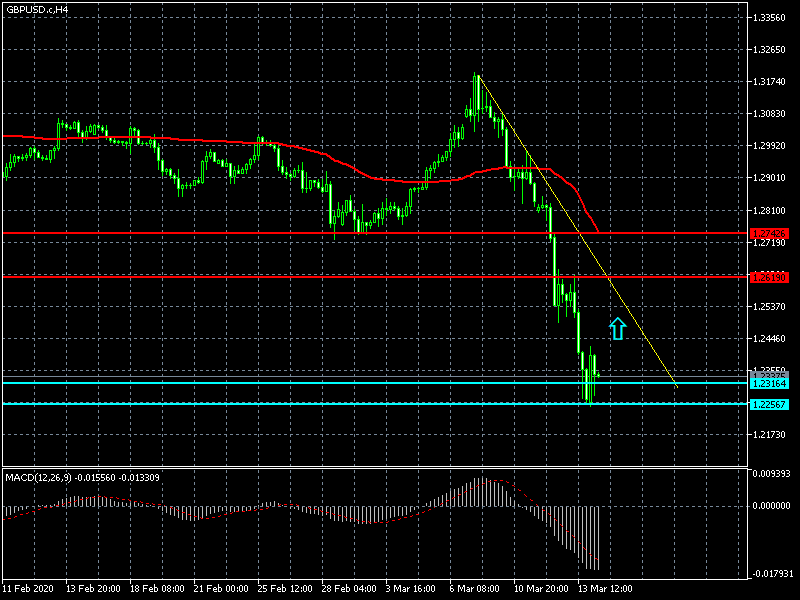Select the cyan 1.23164 price label
Screen dimensions: 800x600
pyautogui.click(x=769, y=383)
